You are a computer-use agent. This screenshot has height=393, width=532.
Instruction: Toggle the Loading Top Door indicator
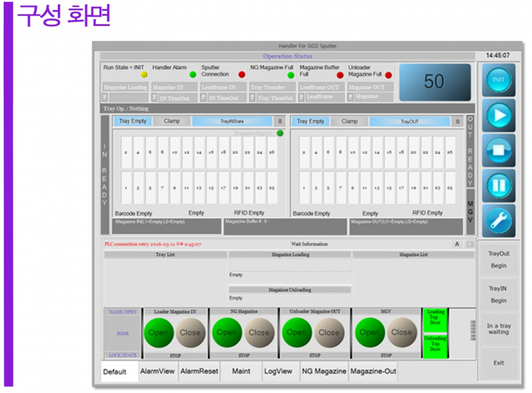click(435, 319)
